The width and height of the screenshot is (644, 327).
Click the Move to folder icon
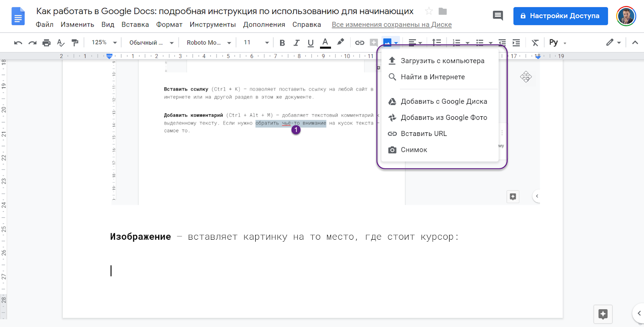[x=443, y=11]
